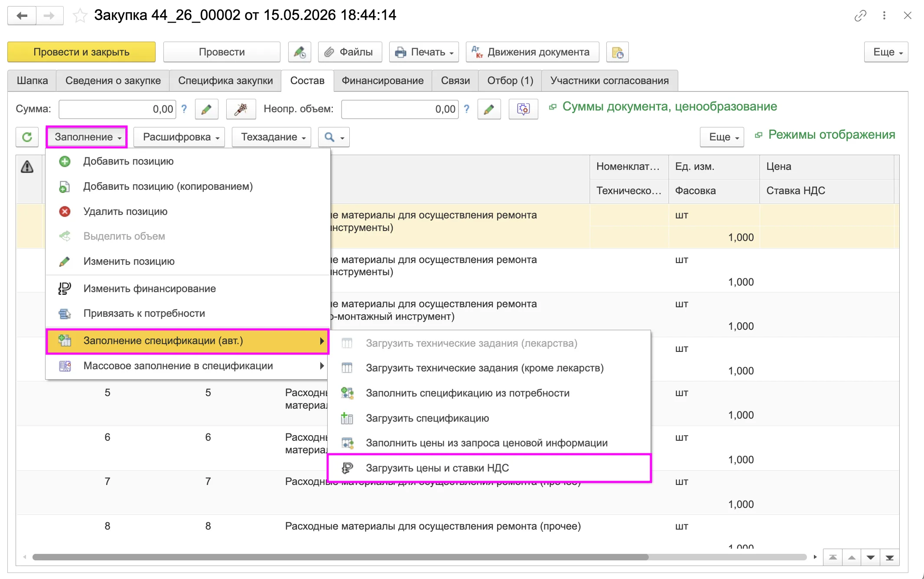Image resolution: width=924 pixels, height=579 pixels.
Task: Click the copy link icon in header
Action: point(860,16)
